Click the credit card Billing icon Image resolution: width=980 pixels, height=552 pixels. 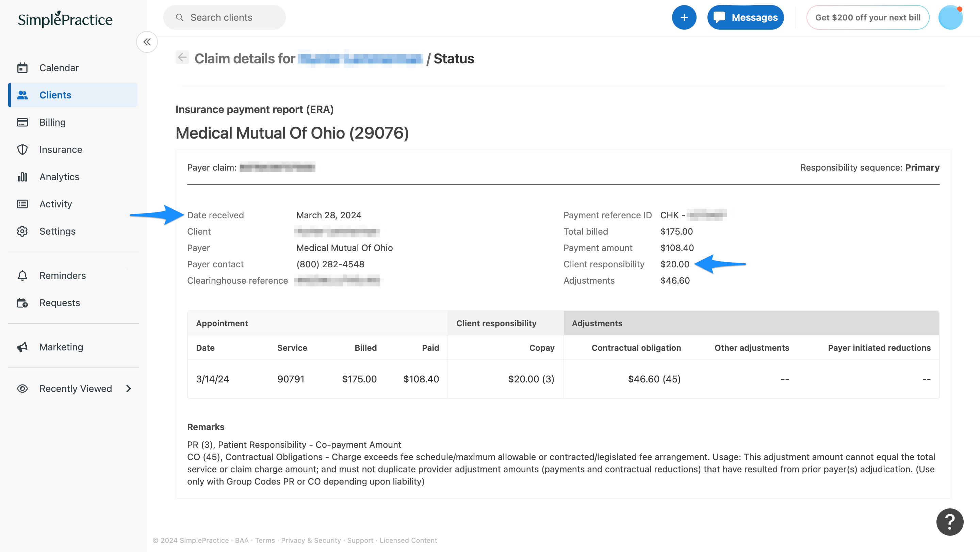(x=22, y=122)
